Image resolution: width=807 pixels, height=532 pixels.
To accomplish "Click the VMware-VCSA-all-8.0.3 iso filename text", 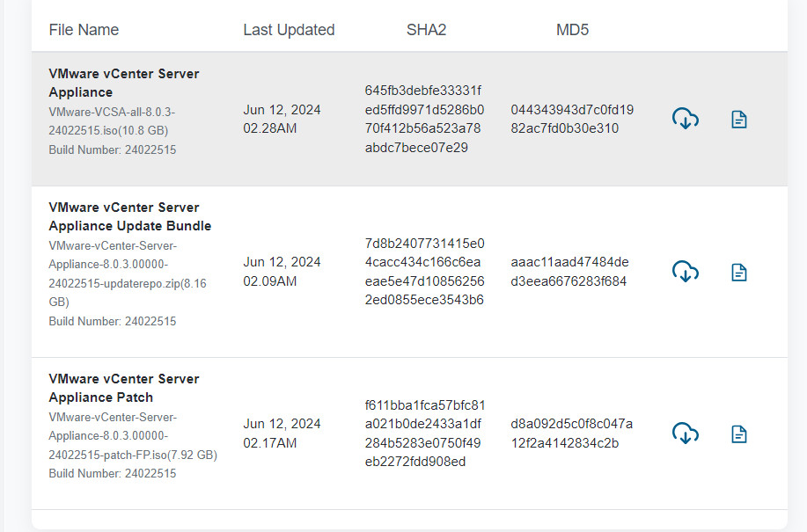I will [x=112, y=121].
